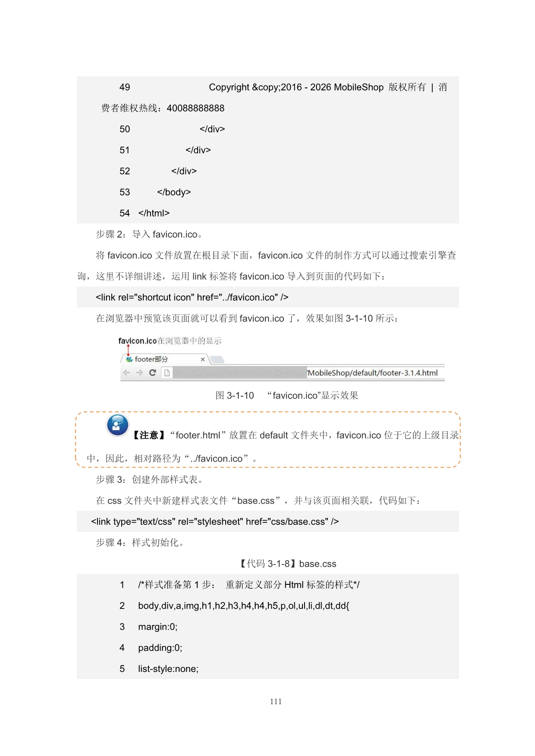Click the page document icon in address bar
This screenshot has height=756, width=535.
tap(167, 373)
